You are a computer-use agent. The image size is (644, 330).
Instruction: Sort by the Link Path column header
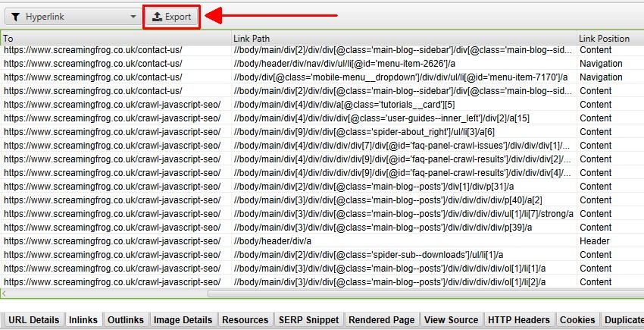404,38
